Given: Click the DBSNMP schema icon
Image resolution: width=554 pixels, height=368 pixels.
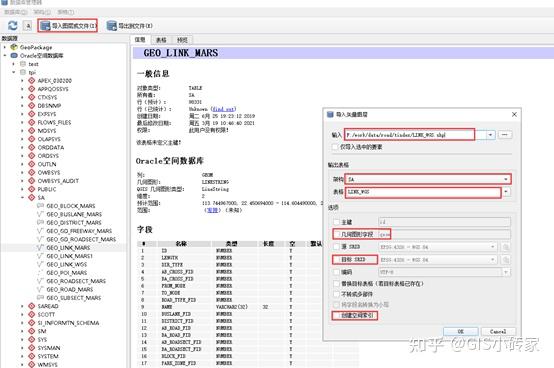Looking at the screenshot, I should tap(31, 106).
